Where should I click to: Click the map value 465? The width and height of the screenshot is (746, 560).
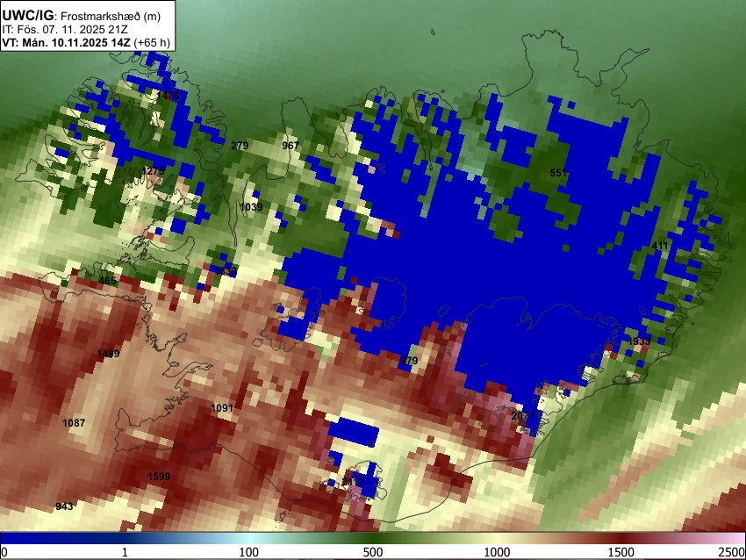107,281
